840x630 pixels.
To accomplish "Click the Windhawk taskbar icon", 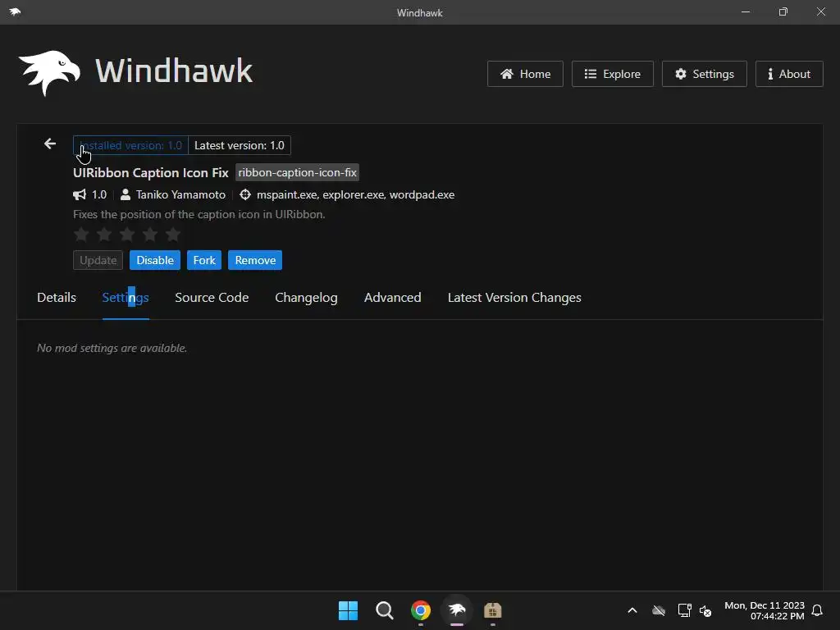I will (x=457, y=610).
